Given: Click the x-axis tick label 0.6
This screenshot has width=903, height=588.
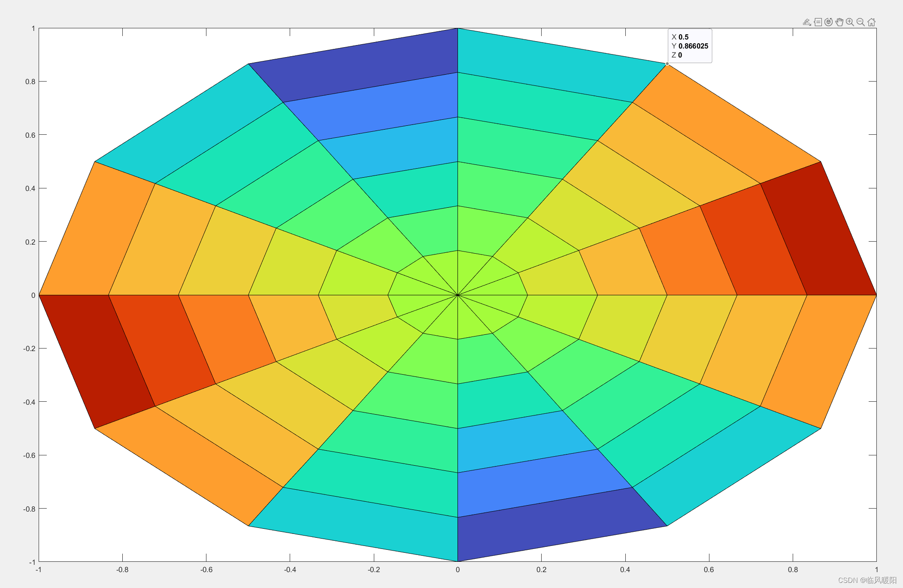Looking at the screenshot, I should pos(709,570).
